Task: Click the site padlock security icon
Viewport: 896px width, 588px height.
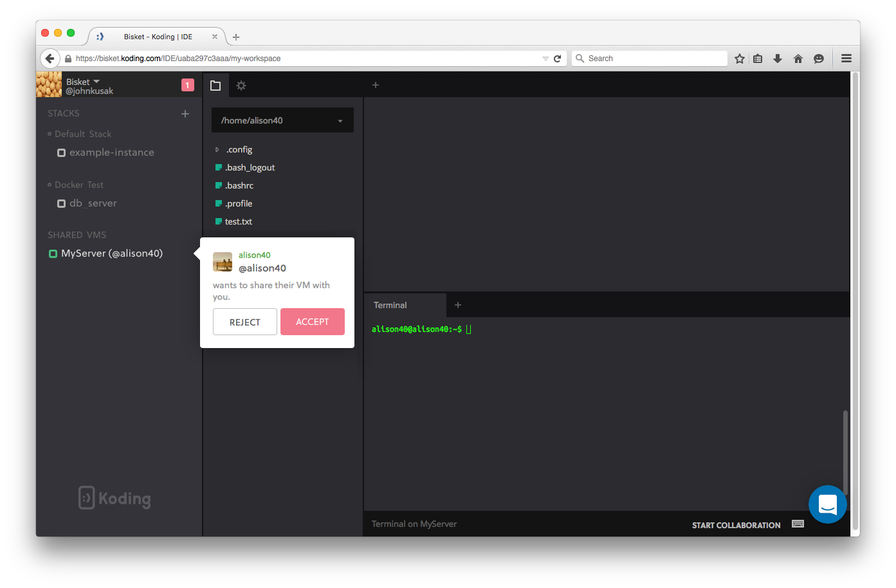Action: pos(68,59)
